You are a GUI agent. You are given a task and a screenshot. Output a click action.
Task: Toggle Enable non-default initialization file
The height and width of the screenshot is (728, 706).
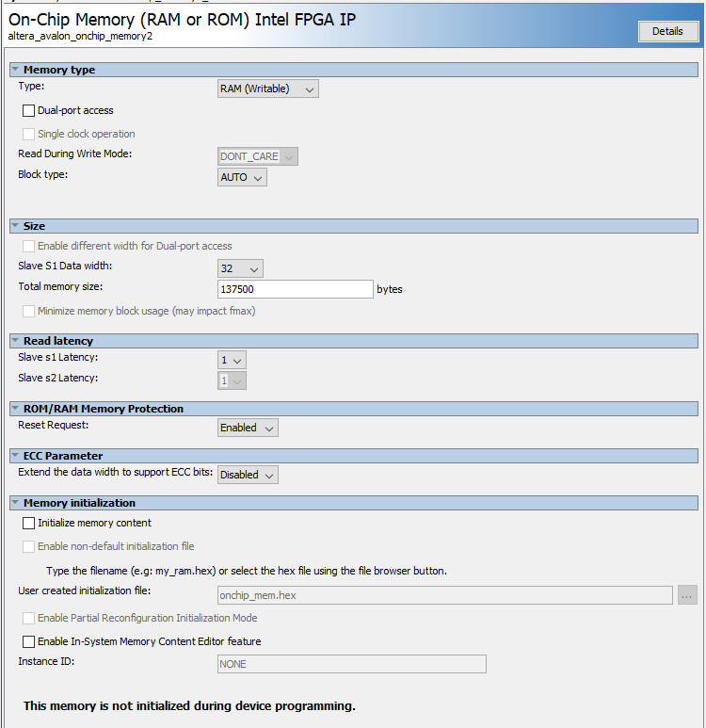click(x=29, y=546)
